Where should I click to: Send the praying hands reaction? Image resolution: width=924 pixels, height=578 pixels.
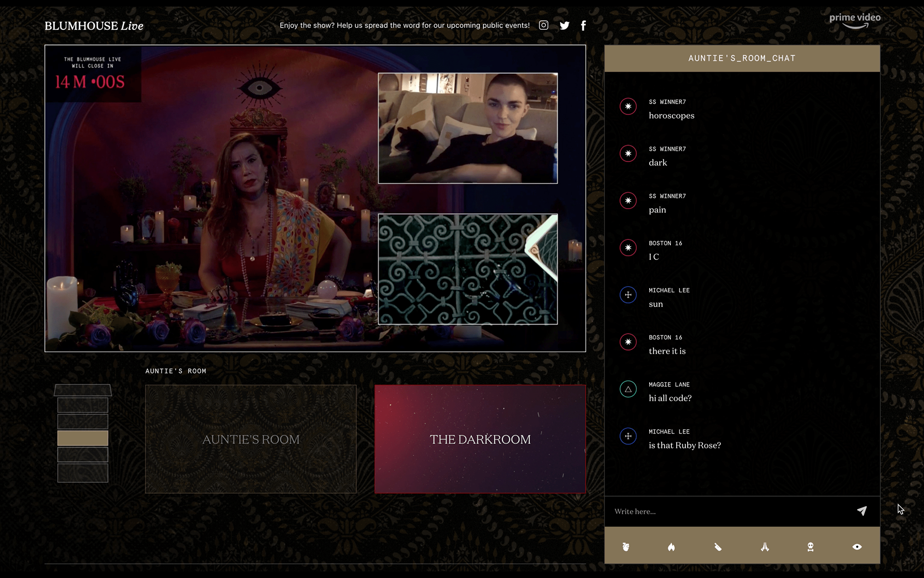765,547
